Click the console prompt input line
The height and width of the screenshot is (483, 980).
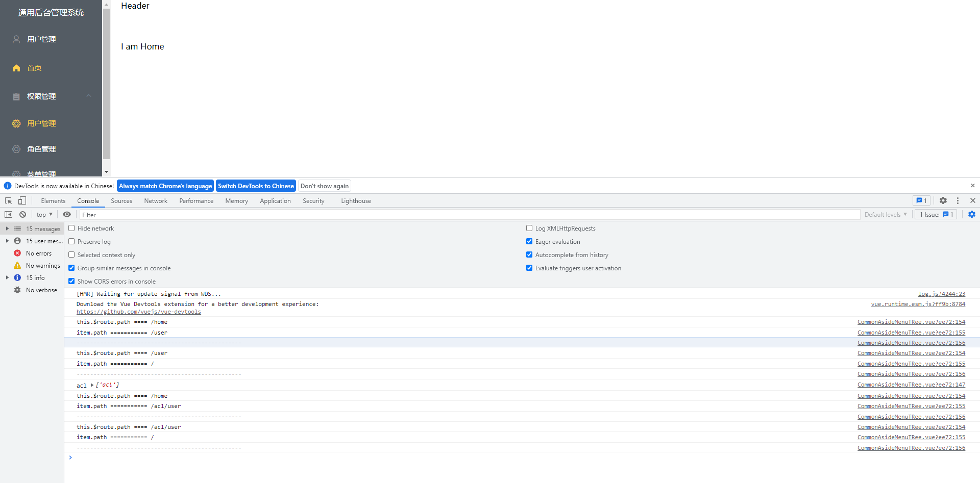[521, 457]
